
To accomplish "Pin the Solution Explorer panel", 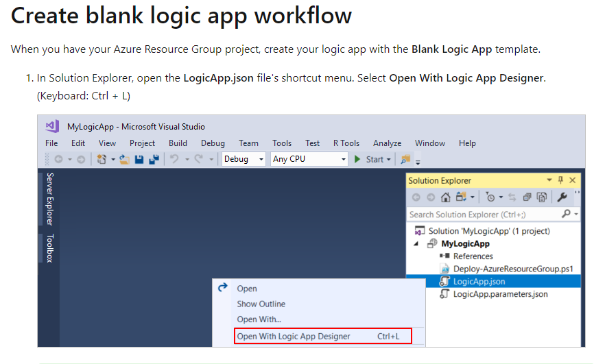I will pyautogui.click(x=560, y=180).
